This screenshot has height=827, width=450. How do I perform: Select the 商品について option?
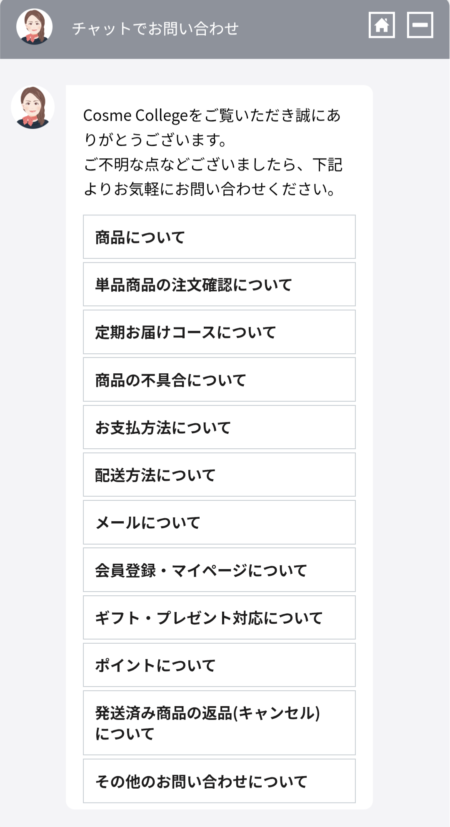tap(219, 237)
